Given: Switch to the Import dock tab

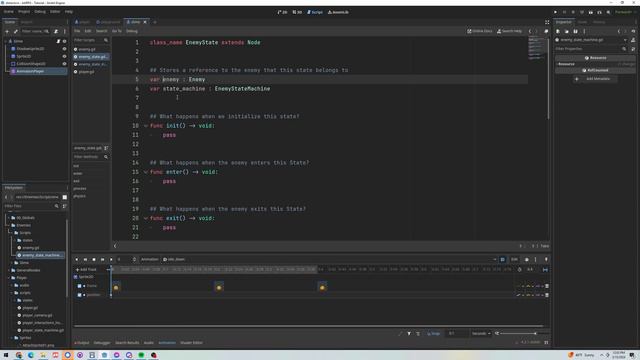Looking at the screenshot, I should tap(27, 22).
